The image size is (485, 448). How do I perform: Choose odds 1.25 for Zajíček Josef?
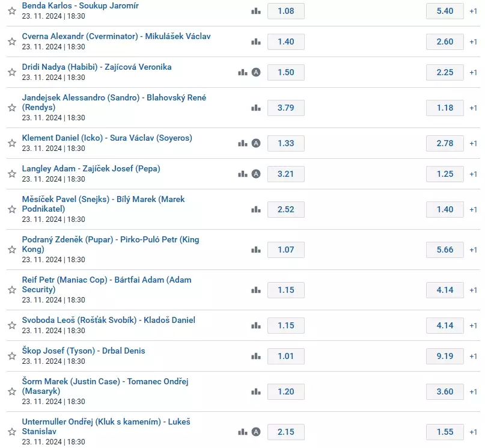click(x=445, y=174)
